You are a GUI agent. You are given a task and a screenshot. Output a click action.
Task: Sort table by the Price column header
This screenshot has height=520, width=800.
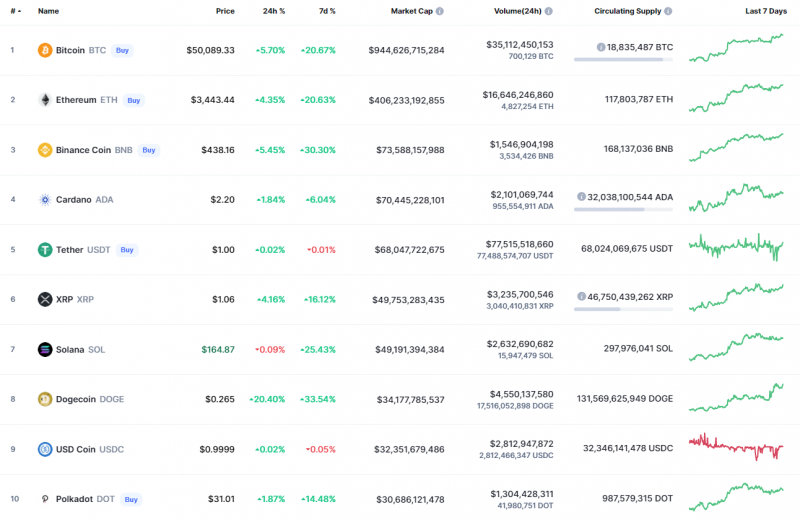pos(225,11)
